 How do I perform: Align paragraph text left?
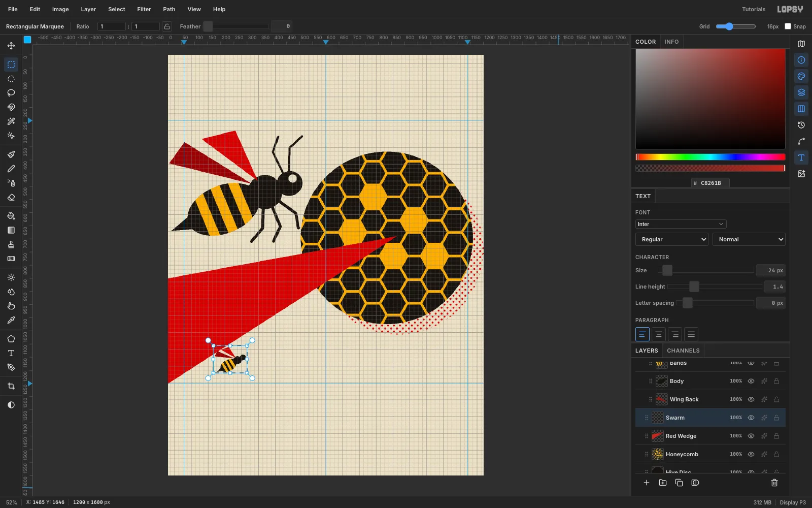coord(642,334)
